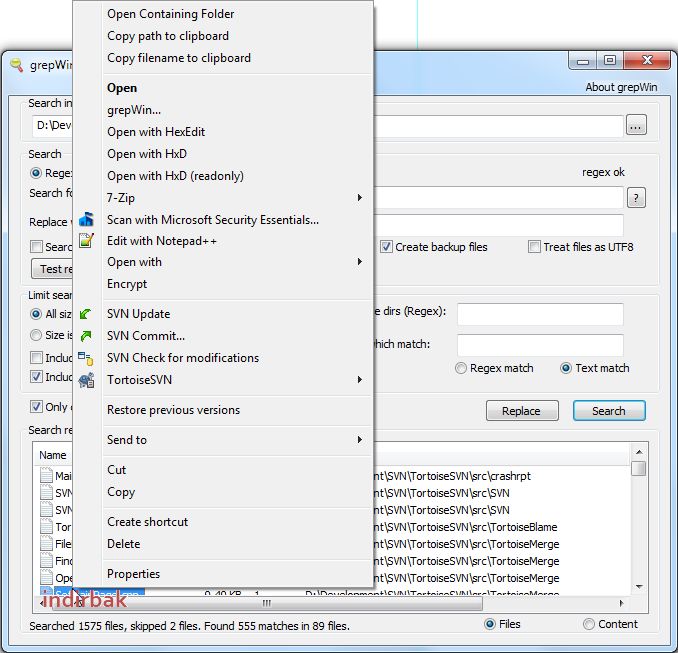The height and width of the screenshot is (653, 678).
Task: Choose Copy path to clipboard
Action: [168, 36]
